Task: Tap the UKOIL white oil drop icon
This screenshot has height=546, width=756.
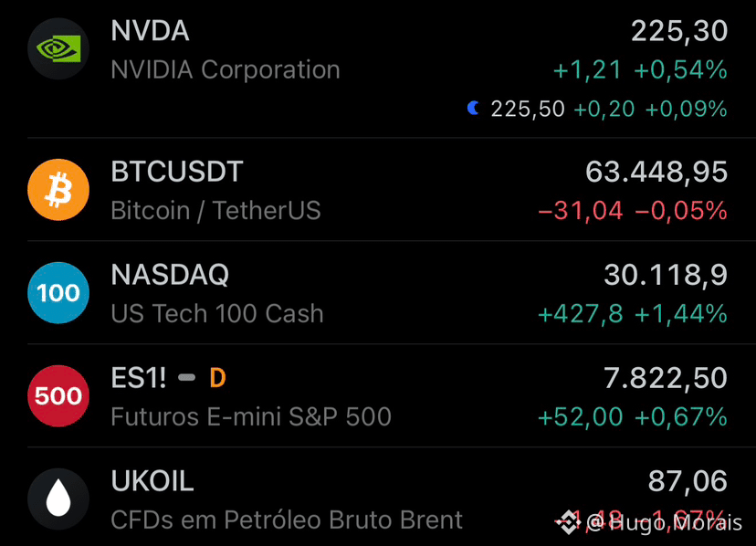Action: point(58,499)
